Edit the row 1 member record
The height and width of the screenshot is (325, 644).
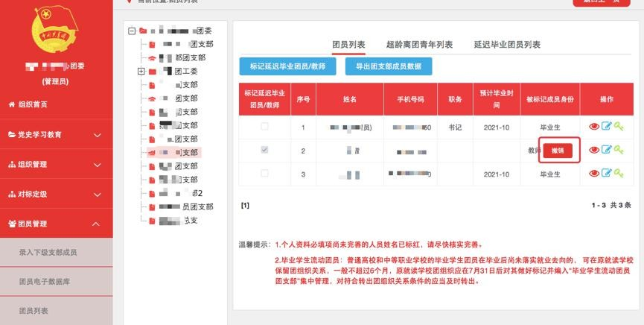(607, 126)
